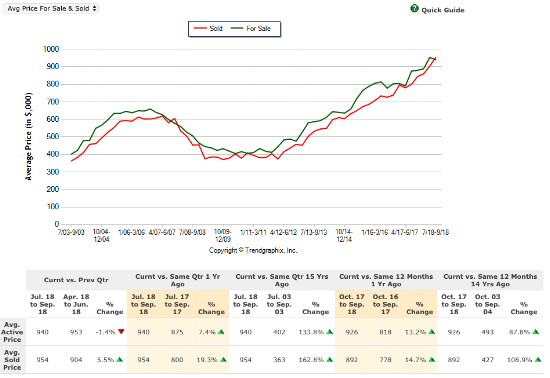Select the Curnt vs. Prev Qtr column header
Viewport: 550px width, 378px height.
[x=76, y=280]
